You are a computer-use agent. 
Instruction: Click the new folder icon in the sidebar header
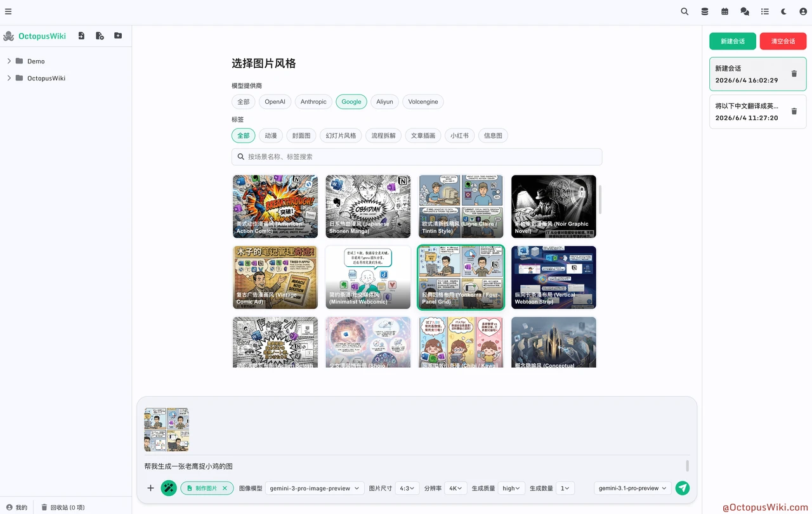118,36
